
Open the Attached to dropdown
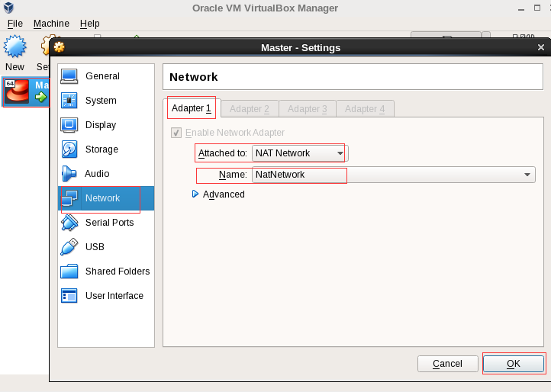[299, 153]
